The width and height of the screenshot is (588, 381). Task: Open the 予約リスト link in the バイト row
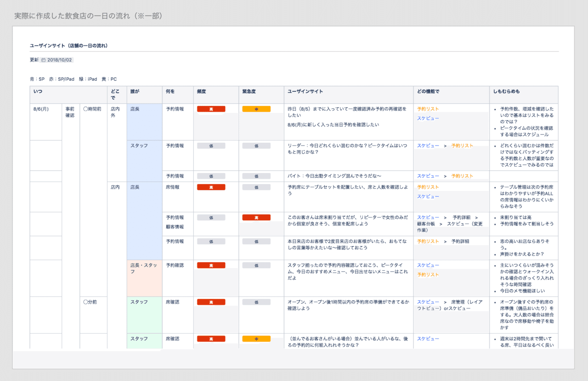point(462,176)
